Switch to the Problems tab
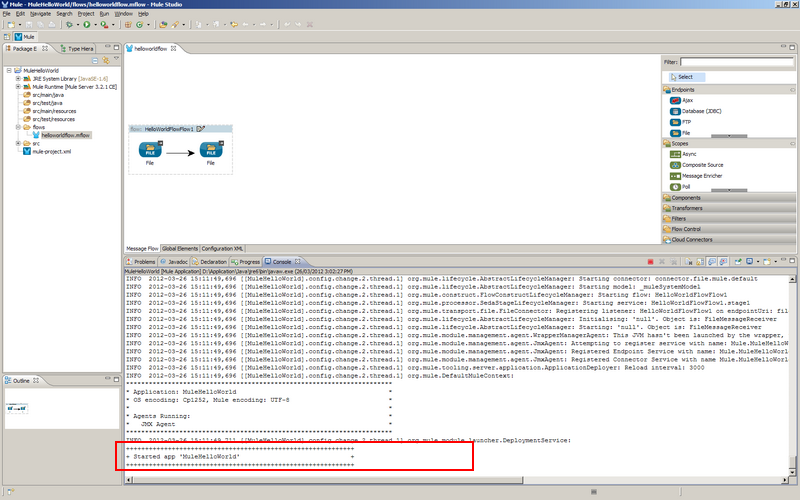 [x=141, y=262]
